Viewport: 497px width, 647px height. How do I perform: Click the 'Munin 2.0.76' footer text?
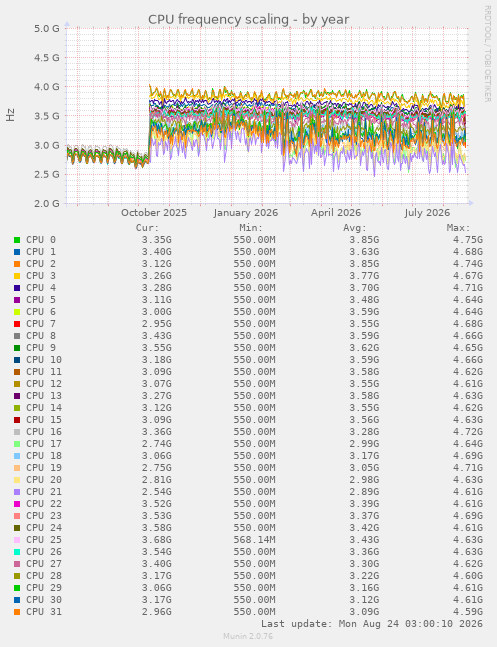point(248,636)
